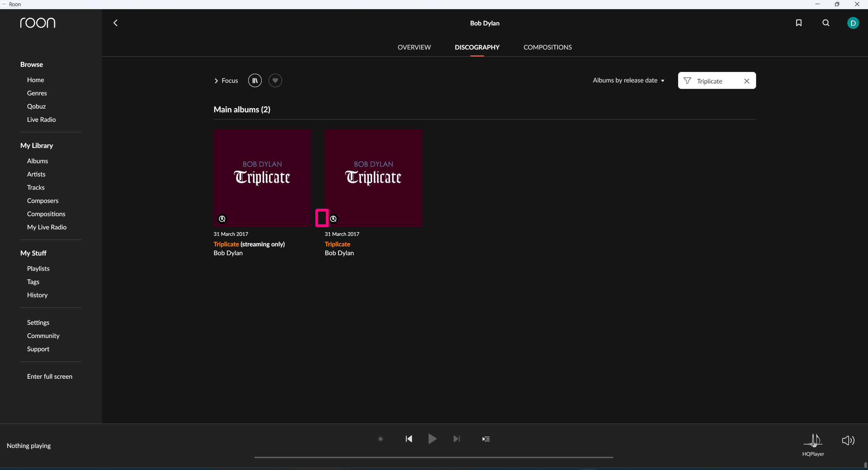The image size is (868, 470).
Task: Open the play queue icon
Action: [486, 439]
